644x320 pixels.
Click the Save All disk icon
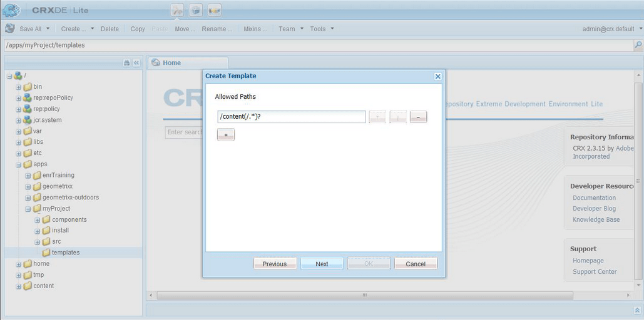(9, 29)
